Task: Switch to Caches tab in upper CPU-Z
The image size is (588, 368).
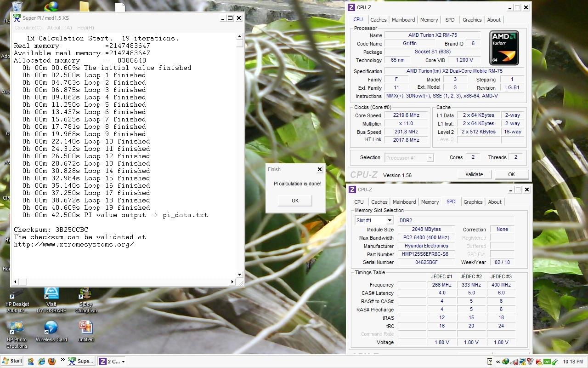Action: coord(379,20)
